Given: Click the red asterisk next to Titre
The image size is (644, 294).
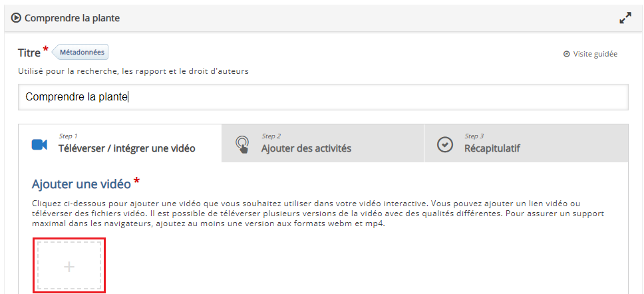Looking at the screenshot, I should [x=46, y=50].
